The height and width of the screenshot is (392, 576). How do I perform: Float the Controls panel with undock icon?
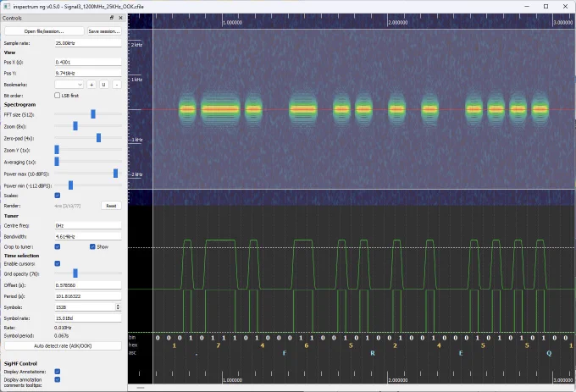click(x=112, y=18)
